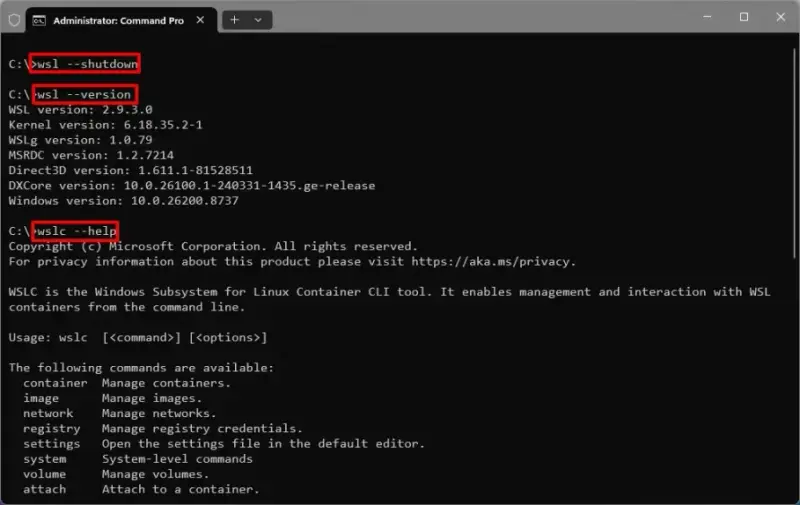Click the 'image' command row
Viewport: 800px width, 505px height.
click(113, 398)
